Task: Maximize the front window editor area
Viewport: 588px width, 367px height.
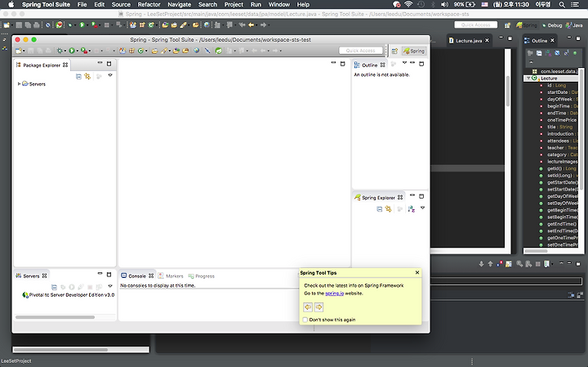Action: click(x=342, y=64)
